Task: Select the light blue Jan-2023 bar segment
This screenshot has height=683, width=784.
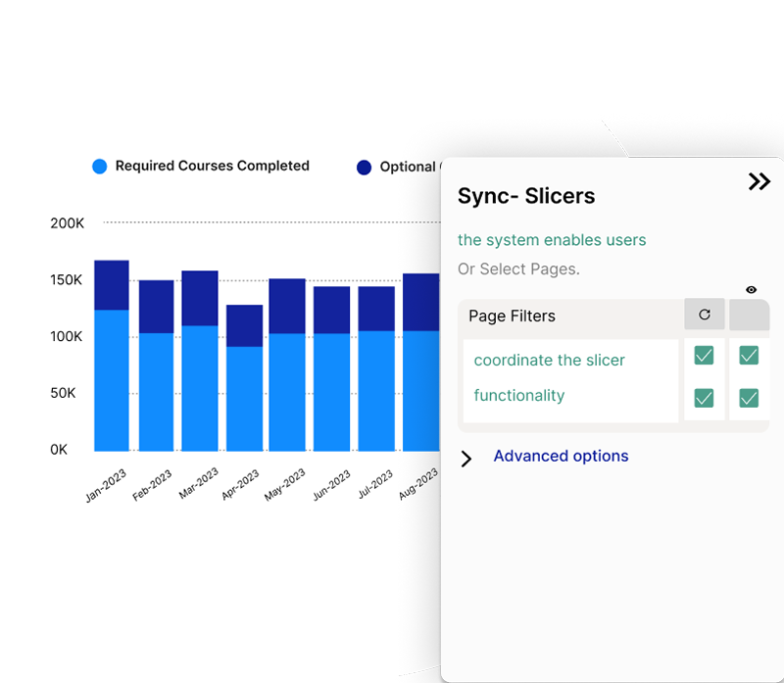Action: click(x=112, y=380)
